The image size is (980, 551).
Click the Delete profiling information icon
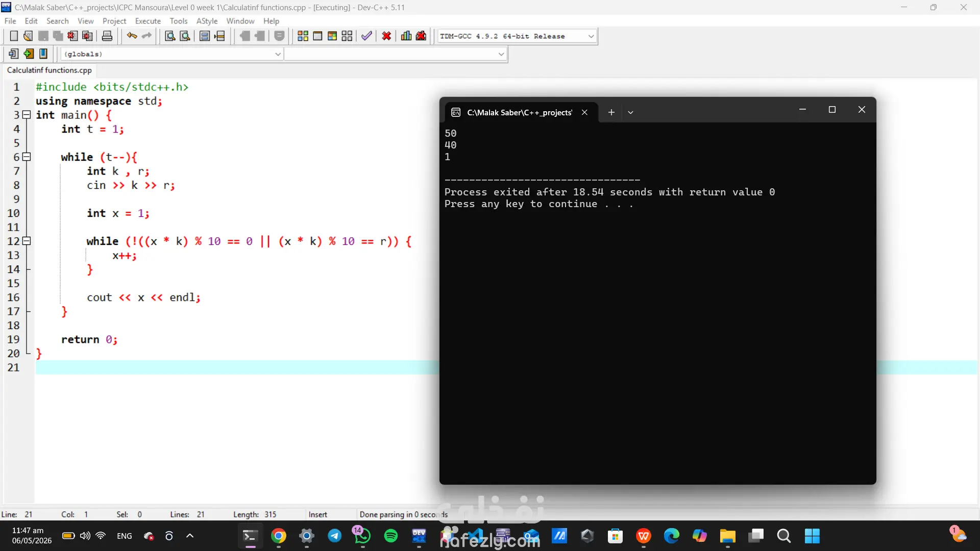(421, 36)
